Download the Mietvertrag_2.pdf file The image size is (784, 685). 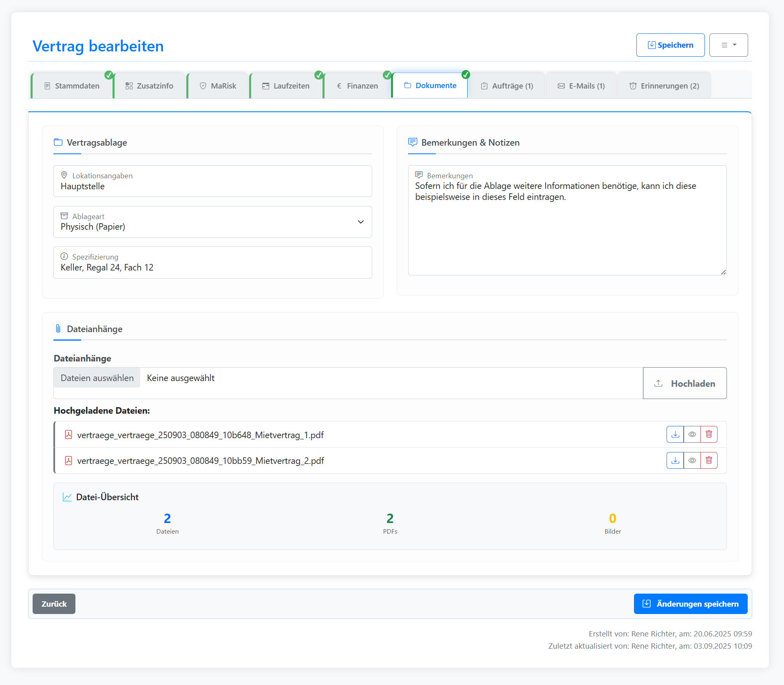coord(675,461)
